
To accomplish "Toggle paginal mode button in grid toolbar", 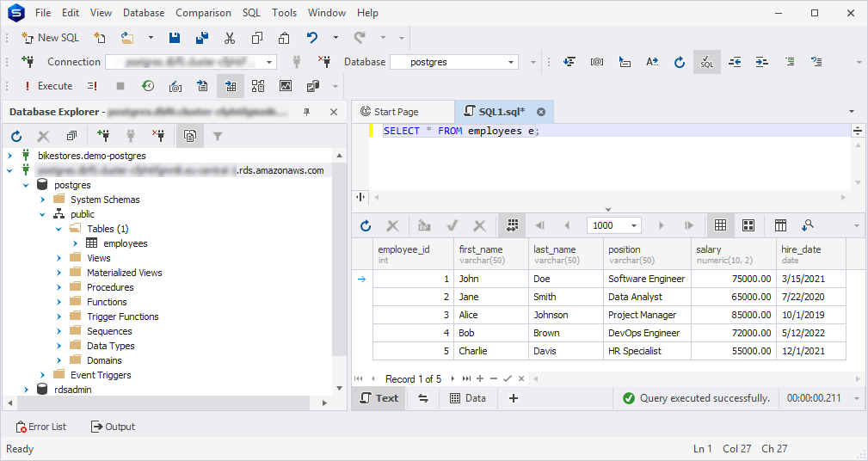I will (x=512, y=225).
